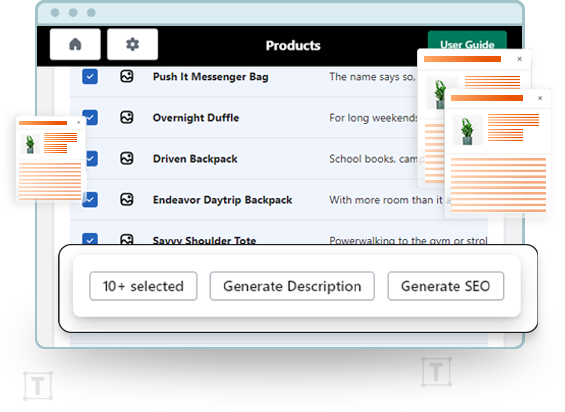Click the Endeavor Daytrip Backpack image icon
The image size is (565, 412).
[x=126, y=200]
